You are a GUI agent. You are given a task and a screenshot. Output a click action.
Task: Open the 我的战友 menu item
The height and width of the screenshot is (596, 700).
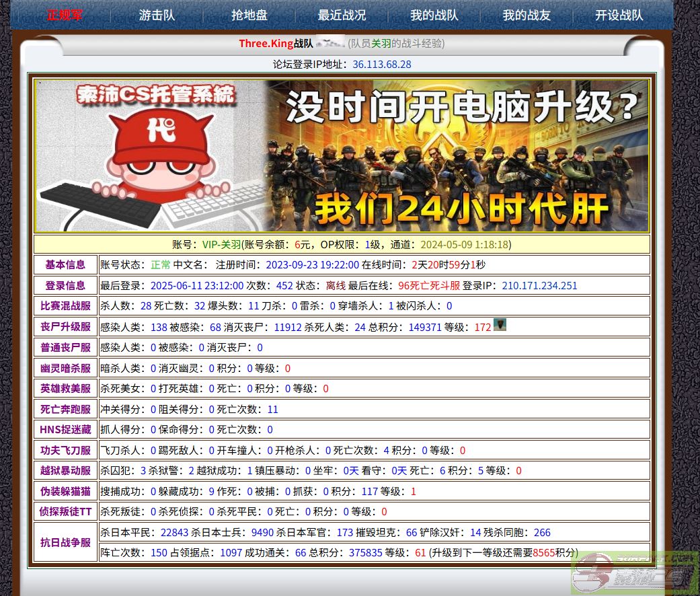pos(527,15)
